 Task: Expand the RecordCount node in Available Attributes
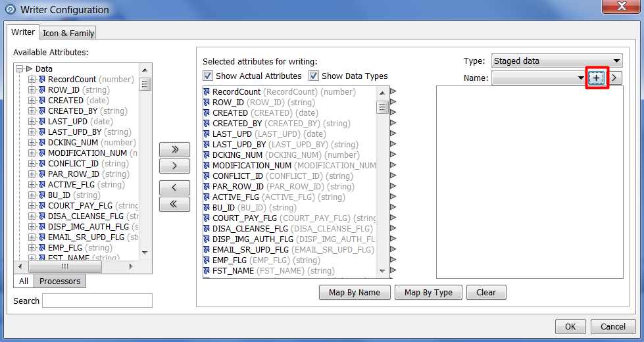pos(32,79)
